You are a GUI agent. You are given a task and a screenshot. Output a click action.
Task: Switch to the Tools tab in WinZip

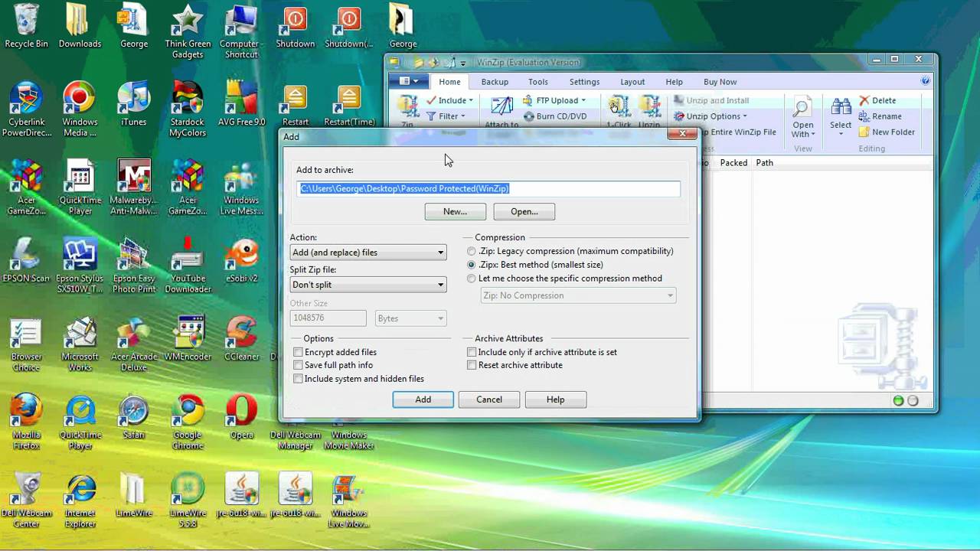click(x=538, y=82)
